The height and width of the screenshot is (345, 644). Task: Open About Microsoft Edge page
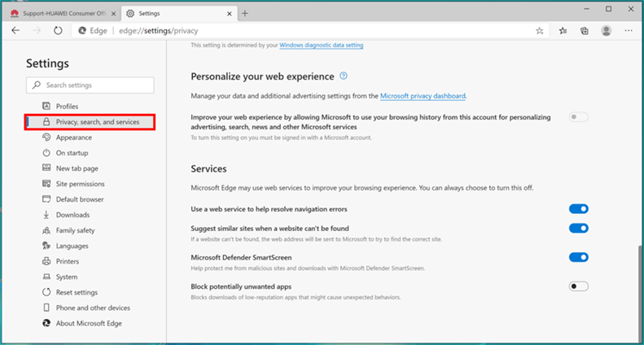coord(90,323)
